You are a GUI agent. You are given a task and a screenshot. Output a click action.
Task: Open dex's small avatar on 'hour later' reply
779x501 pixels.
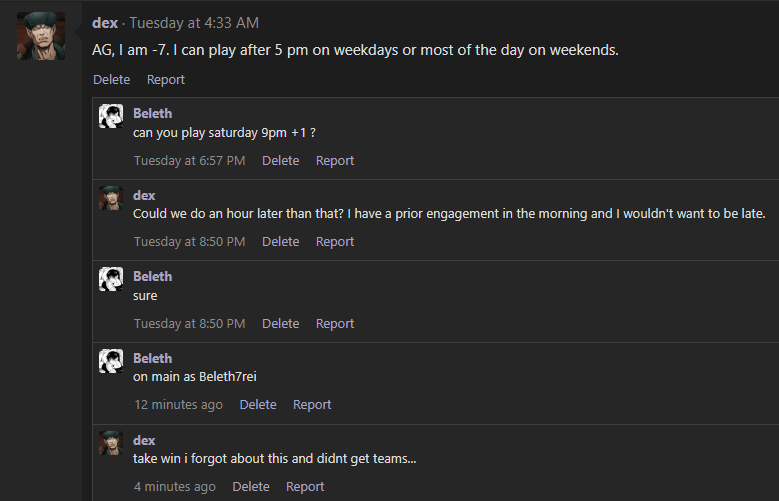(x=111, y=198)
